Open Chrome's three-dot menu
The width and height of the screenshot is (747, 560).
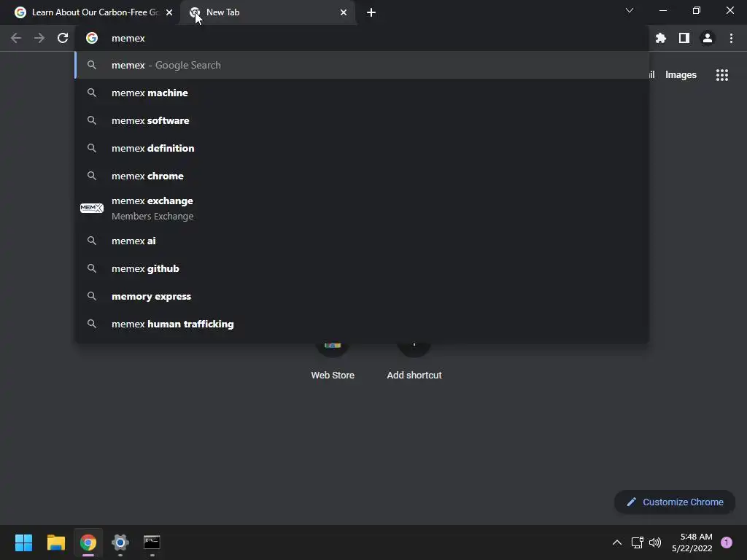click(731, 38)
